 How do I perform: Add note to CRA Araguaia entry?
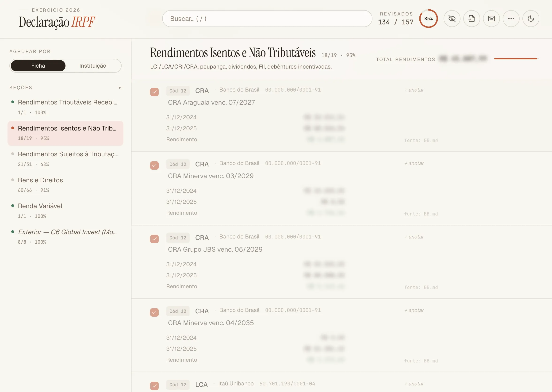(x=414, y=90)
